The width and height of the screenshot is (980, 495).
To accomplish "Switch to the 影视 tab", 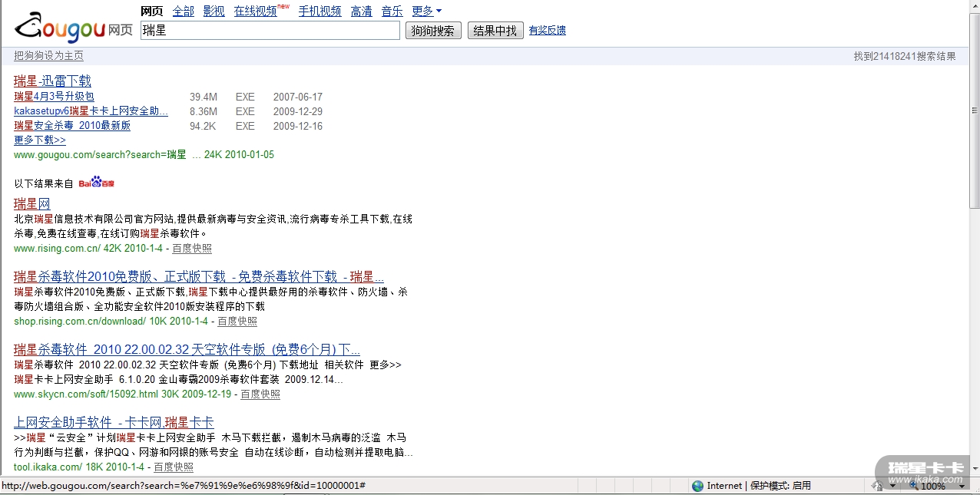I will (x=214, y=11).
